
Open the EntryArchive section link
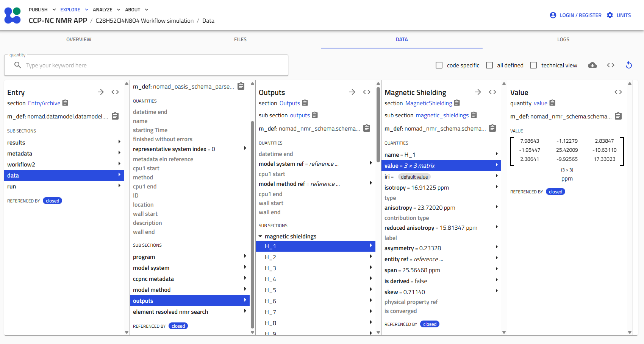coord(44,103)
